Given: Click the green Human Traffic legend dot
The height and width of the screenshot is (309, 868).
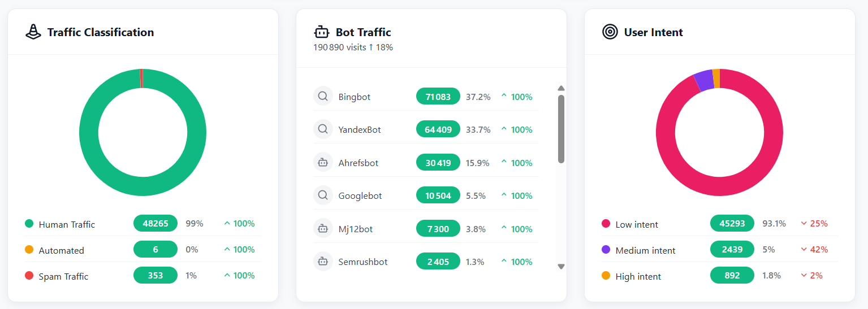Looking at the screenshot, I should click(29, 224).
